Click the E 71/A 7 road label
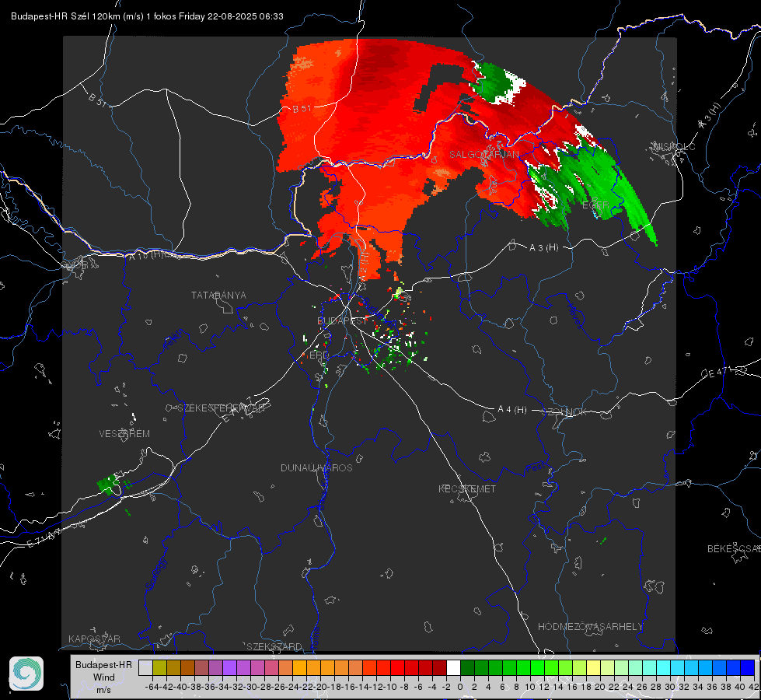Viewport: 761px width, 700px height. pyautogui.click(x=44, y=537)
